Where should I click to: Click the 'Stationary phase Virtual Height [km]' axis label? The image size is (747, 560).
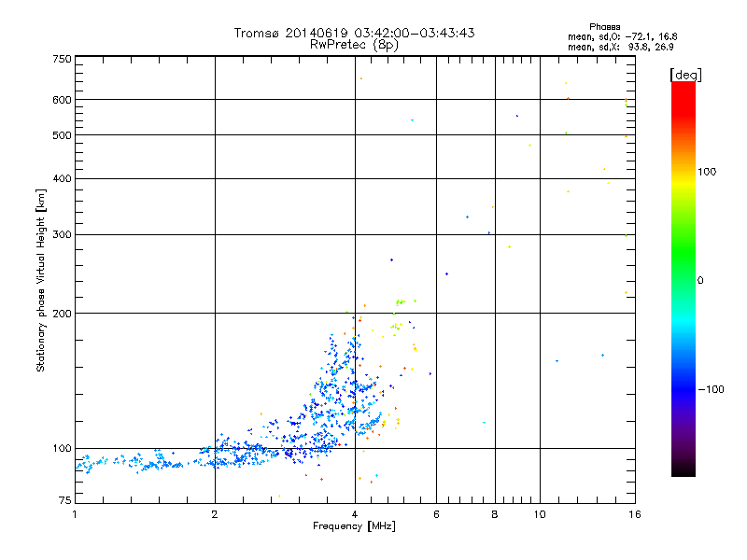(41, 280)
